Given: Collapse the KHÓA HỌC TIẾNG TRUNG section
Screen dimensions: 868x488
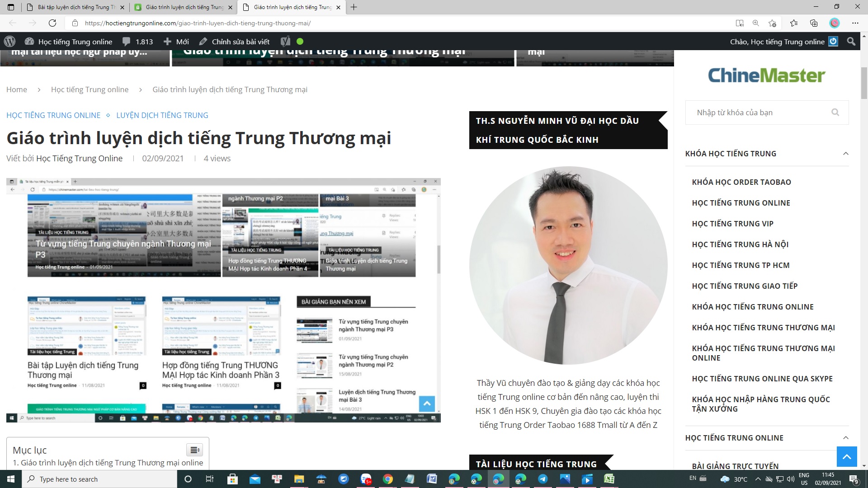Looking at the screenshot, I should (x=845, y=154).
